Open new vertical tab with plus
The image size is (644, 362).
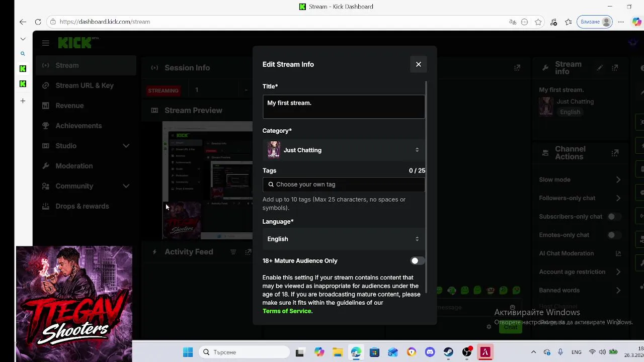(x=23, y=101)
